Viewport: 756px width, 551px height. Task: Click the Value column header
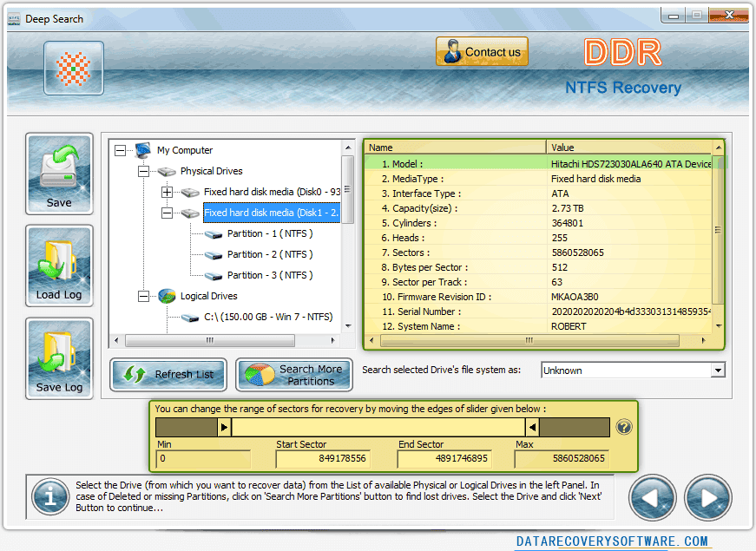point(629,148)
